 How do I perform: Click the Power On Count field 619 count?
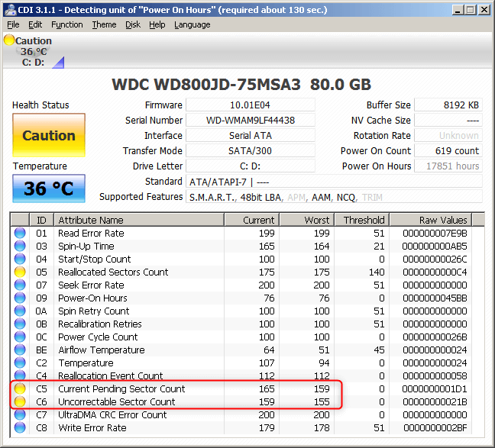pos(448,151)
